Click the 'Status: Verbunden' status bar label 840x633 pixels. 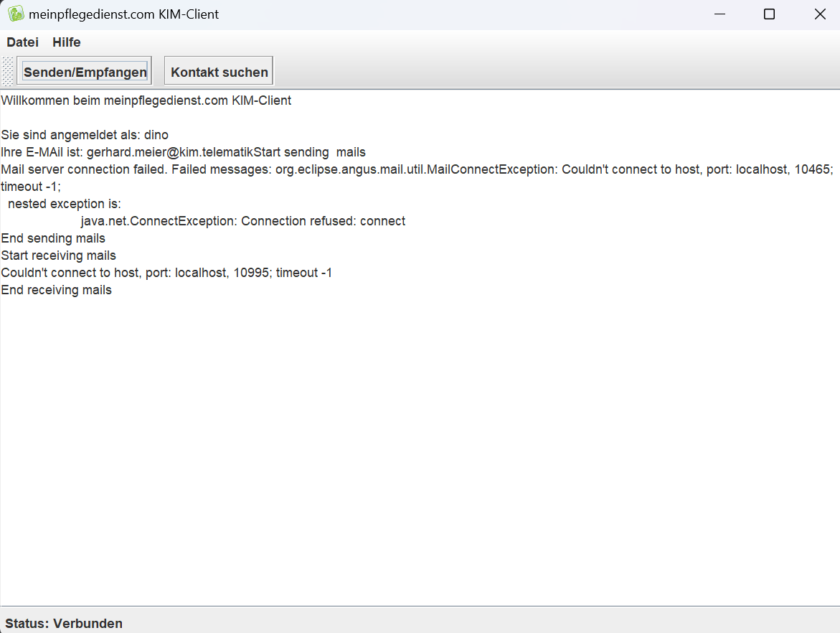tap(64, 623)
